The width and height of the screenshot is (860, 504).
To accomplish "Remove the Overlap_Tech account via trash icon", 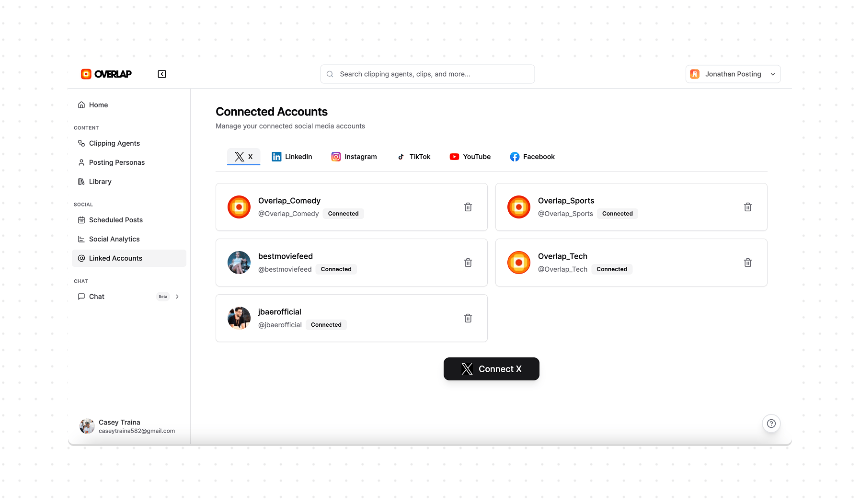I will click(x=748, y=263).
